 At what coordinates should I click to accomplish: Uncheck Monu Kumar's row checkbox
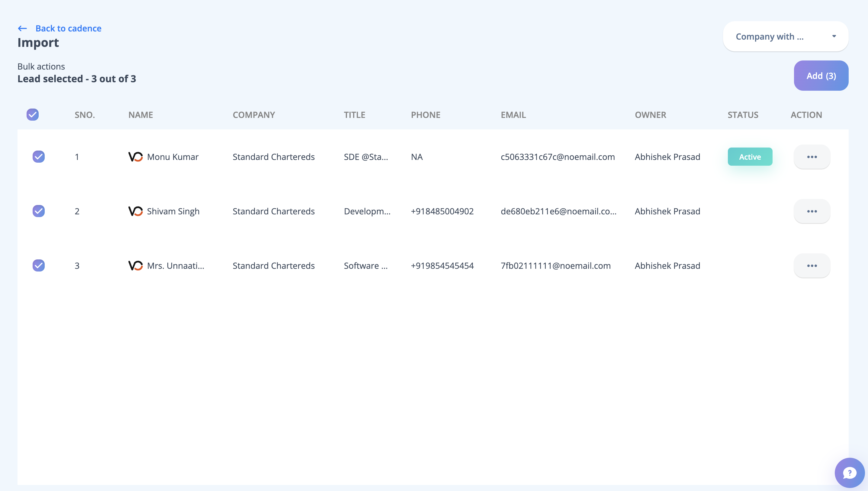pos(38,157)
